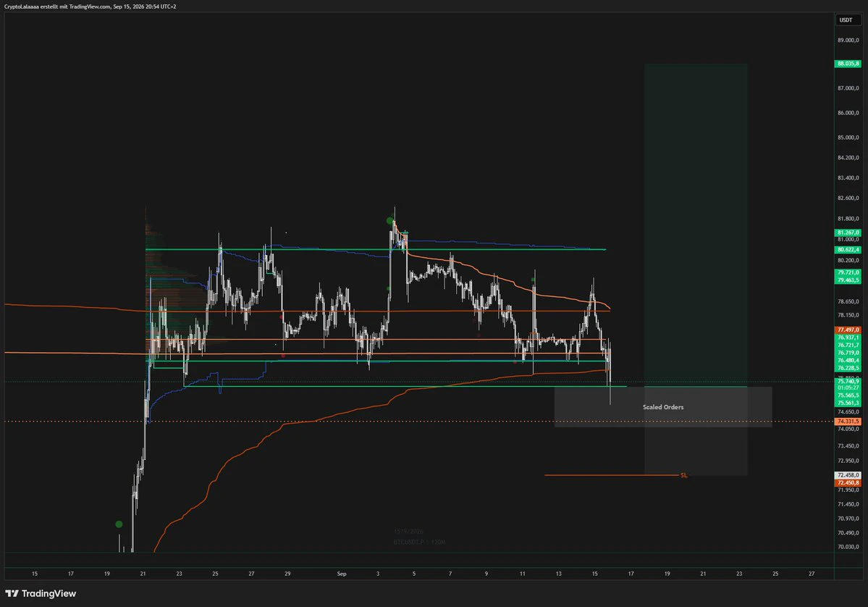
Task: Select the current price label 75.740,9
Action: 848,381
